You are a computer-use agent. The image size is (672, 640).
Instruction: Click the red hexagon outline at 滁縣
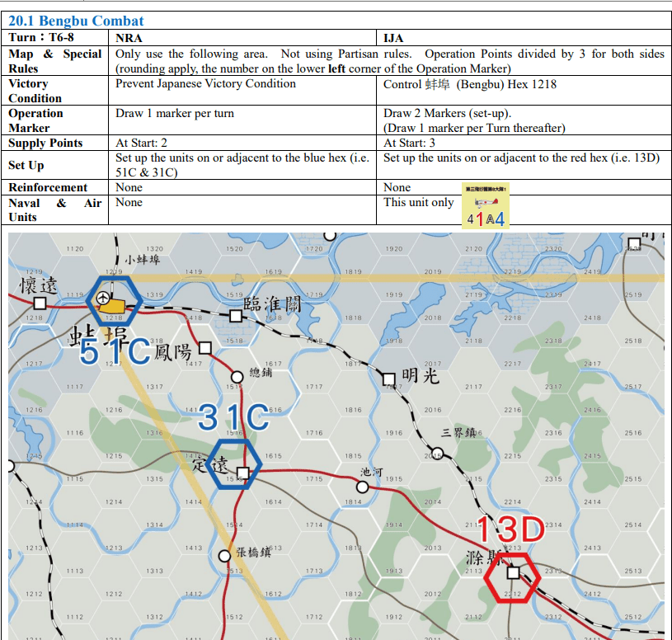point(512,578)
